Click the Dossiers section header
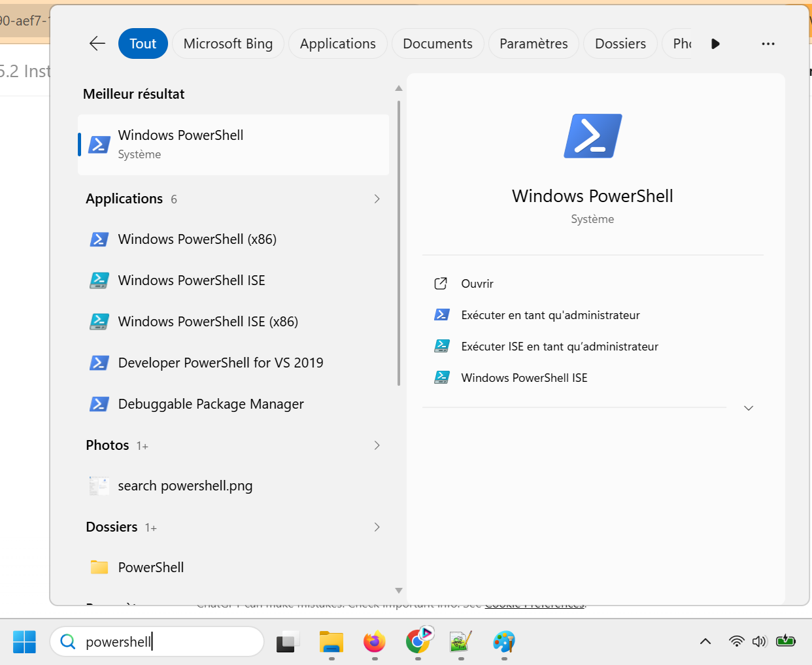 point(112,527)
